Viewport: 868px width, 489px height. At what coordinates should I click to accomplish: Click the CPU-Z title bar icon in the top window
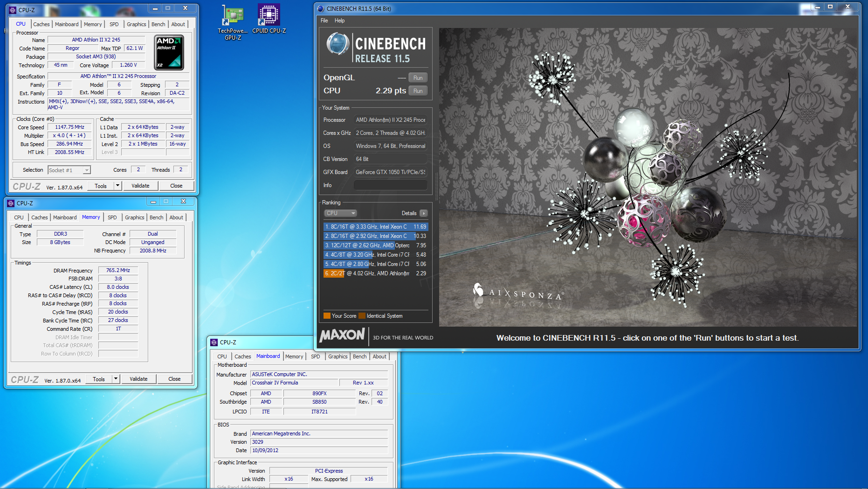point(13,10)
